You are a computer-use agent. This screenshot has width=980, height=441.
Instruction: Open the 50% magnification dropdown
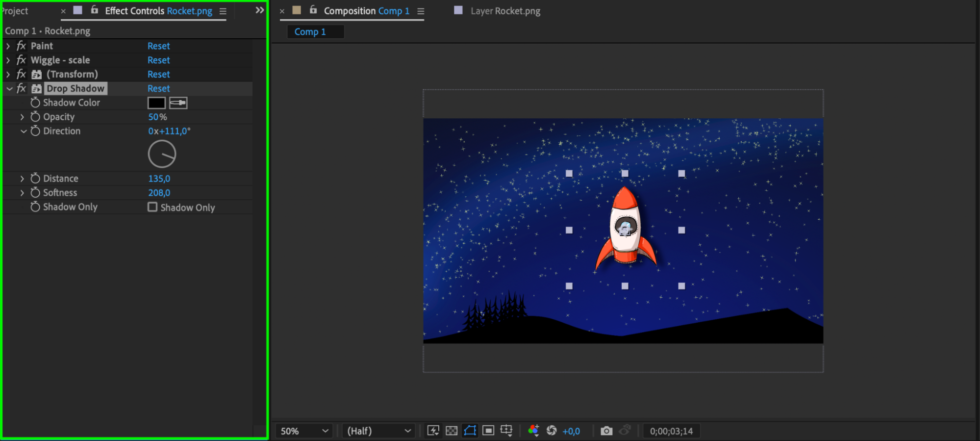[304, 431]
